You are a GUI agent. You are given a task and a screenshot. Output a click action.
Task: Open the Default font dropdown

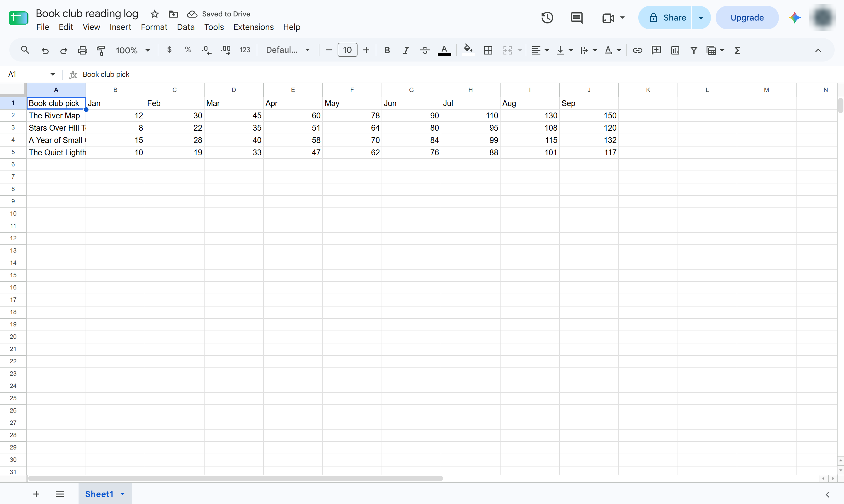pyautogui.click(x=288, y=50)
